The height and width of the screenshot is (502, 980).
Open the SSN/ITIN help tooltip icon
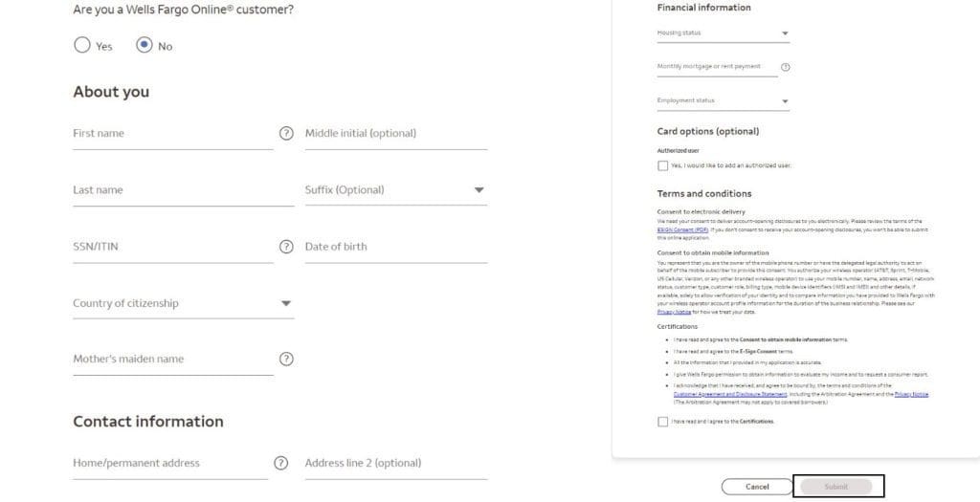[285, 247]
